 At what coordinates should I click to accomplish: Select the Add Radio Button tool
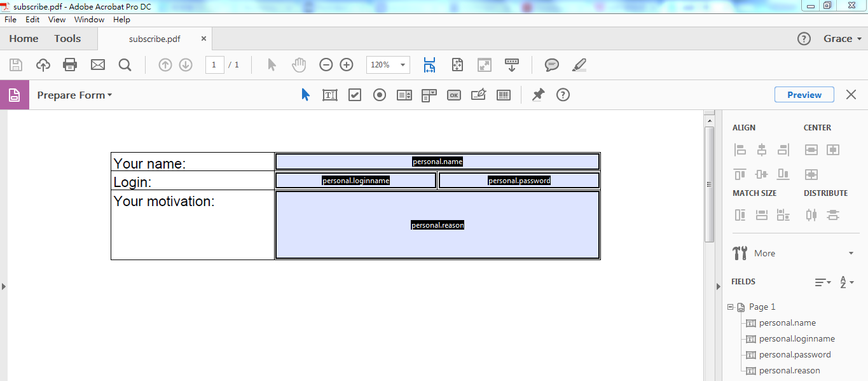[x=380, y=95]
